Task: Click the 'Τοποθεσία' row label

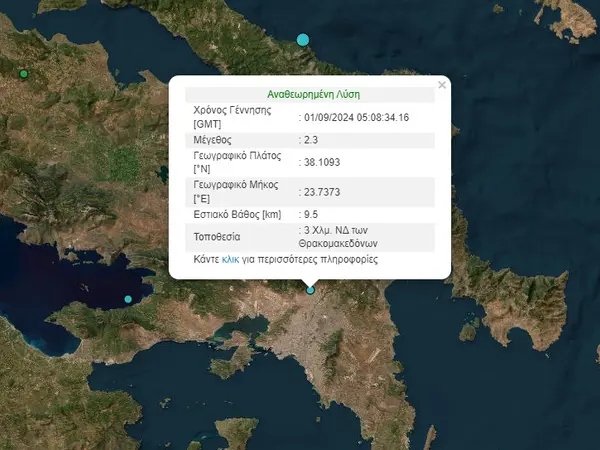Action: (219, 237)
